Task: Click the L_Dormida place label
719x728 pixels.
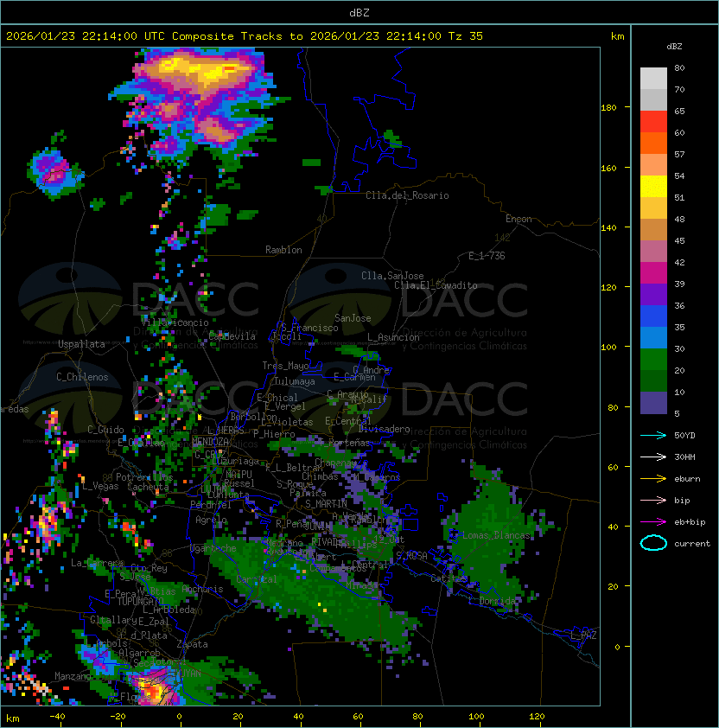Action: [492, 601]
